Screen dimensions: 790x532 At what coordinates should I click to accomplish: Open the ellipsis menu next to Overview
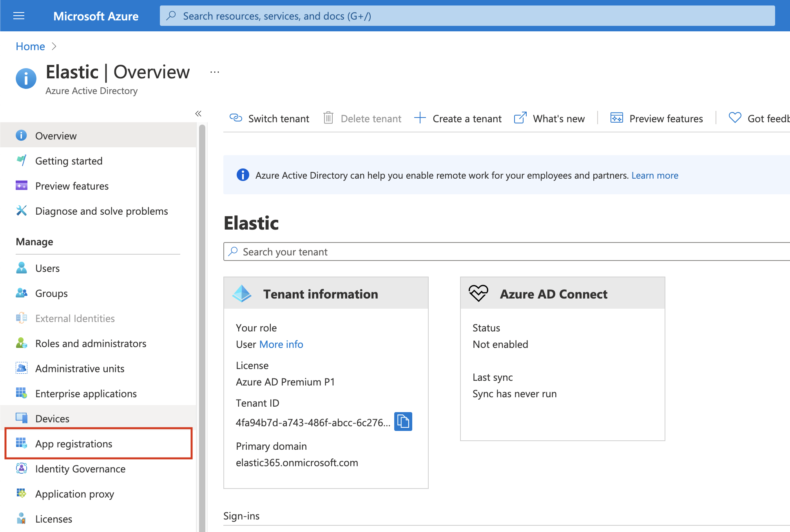click(214, 72)
